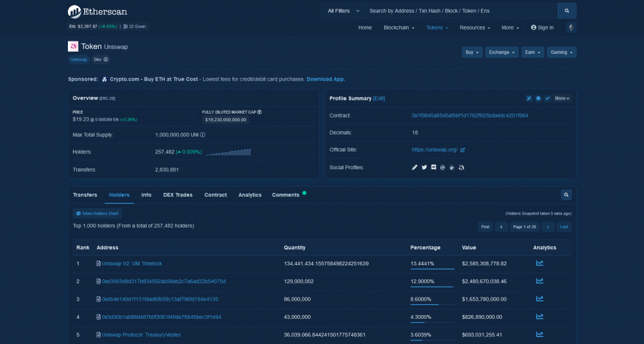The width and height of the screenshot is (644, 344).
Task: Click the last icon in Social Profiles row
Action: [461, 167]
